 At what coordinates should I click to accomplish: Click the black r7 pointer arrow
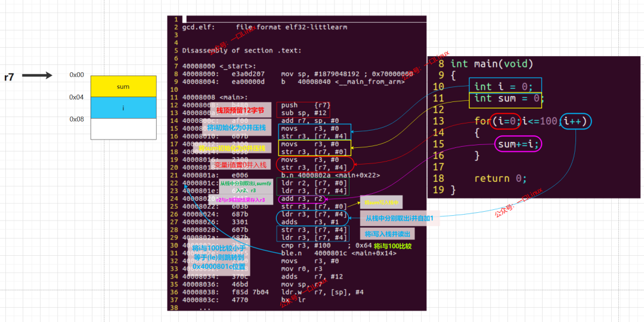(x=38, y=76)
